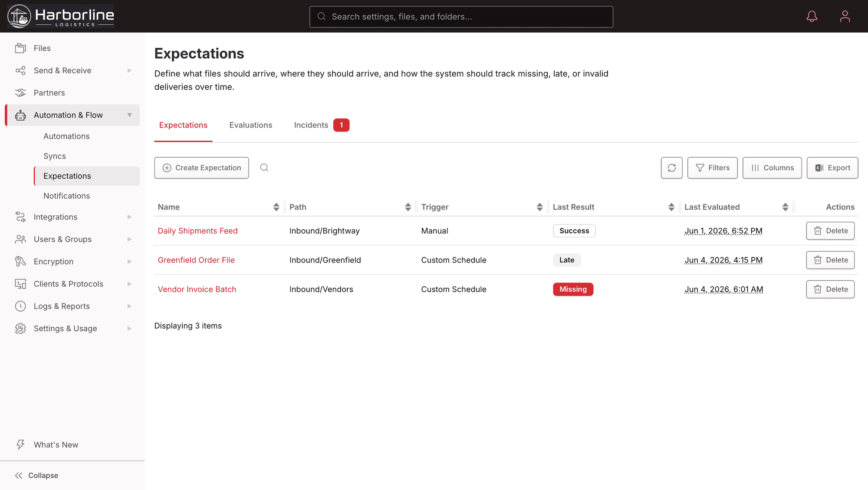Open the Filters button

pos(712,168)
